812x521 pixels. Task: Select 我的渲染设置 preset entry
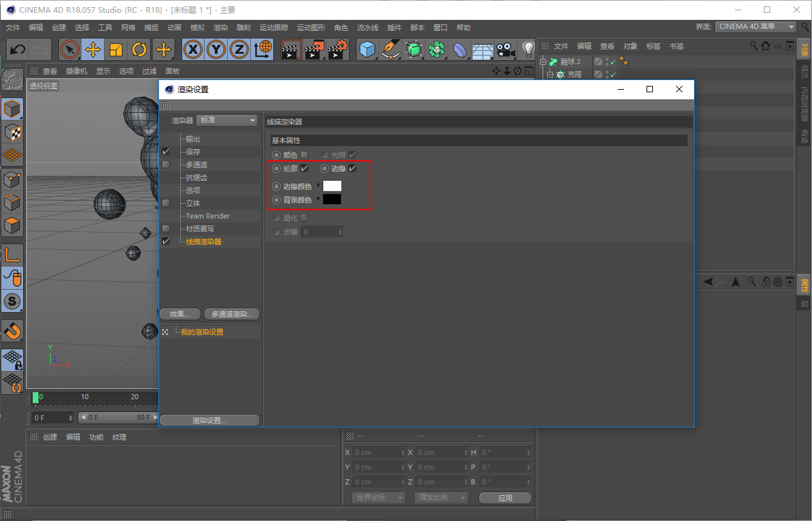pos(202,332)
